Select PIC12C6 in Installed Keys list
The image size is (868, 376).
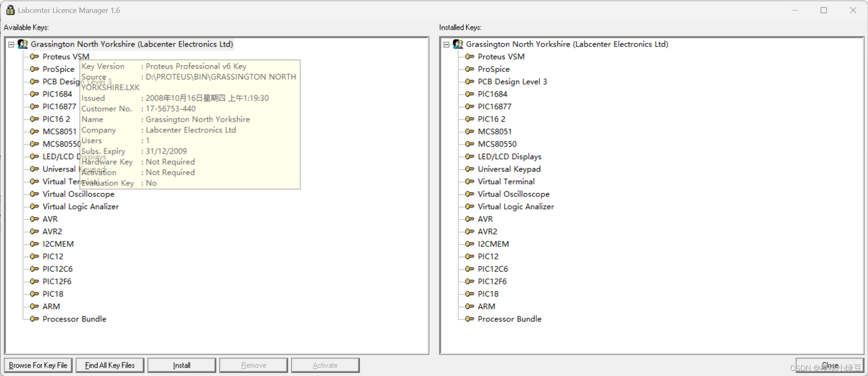point(493,269)
